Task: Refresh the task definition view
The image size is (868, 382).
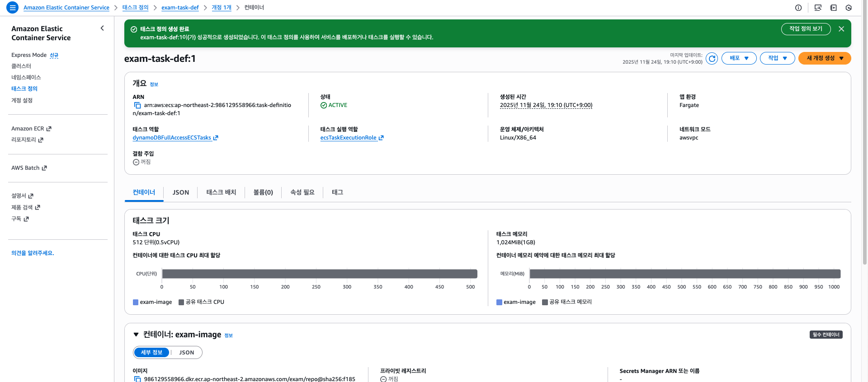Action: pyautogui.click(x=712, y=58)
